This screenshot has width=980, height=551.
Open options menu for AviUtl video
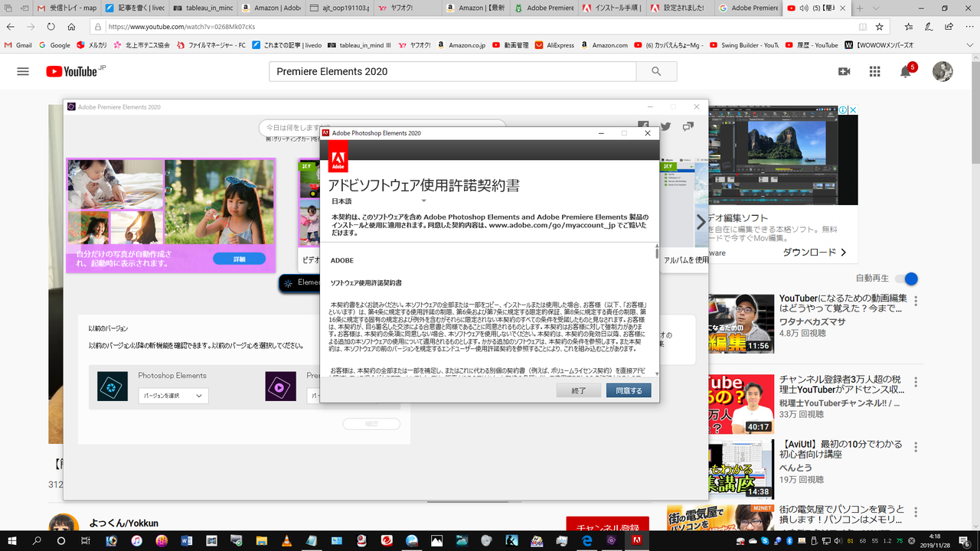coord(916,445)
